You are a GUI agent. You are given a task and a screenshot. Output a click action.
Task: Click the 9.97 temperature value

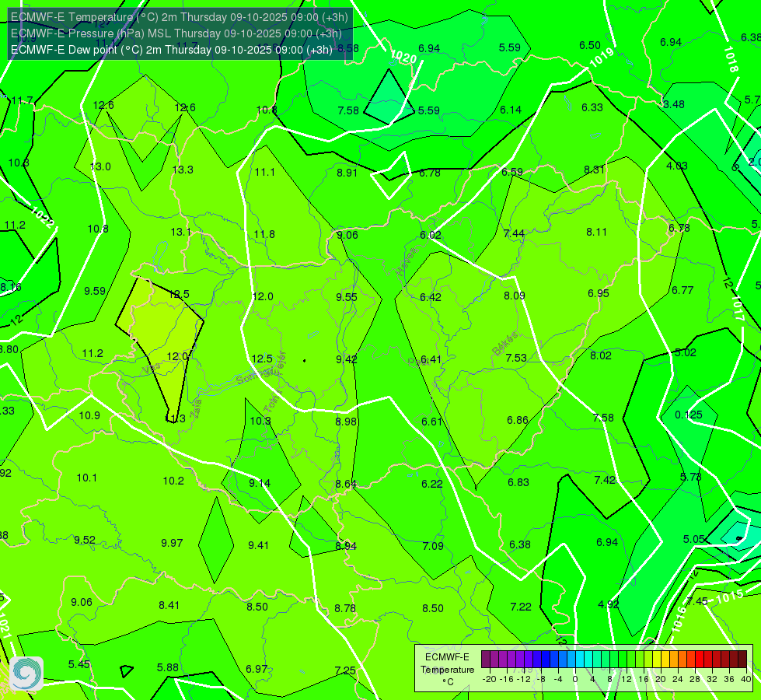coord(172,543)
